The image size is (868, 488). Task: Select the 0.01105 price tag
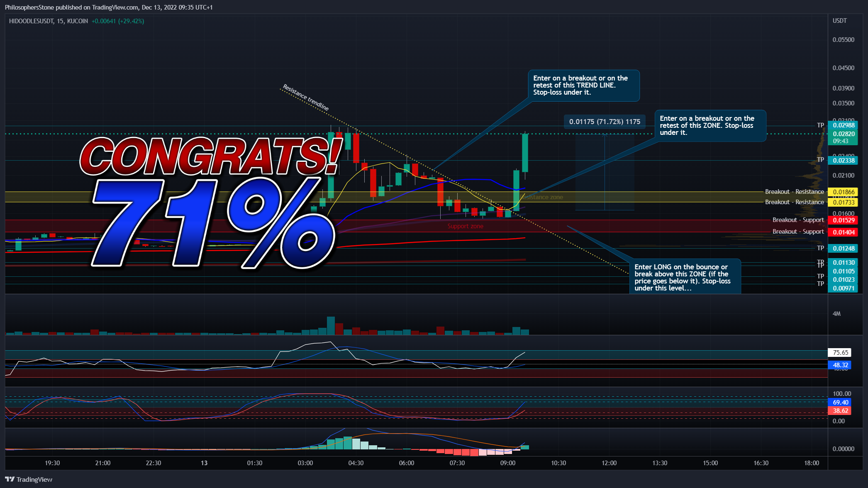[843, 271]
